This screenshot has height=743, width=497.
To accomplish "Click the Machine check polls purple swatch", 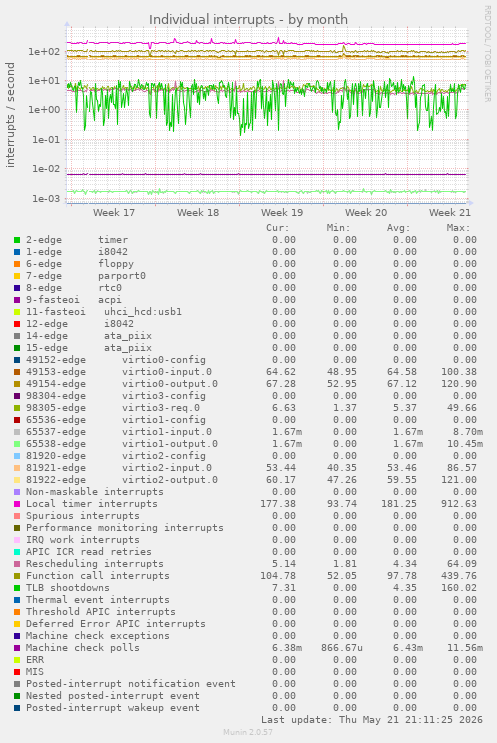I will pyautogui.click(x=17, y=648).
